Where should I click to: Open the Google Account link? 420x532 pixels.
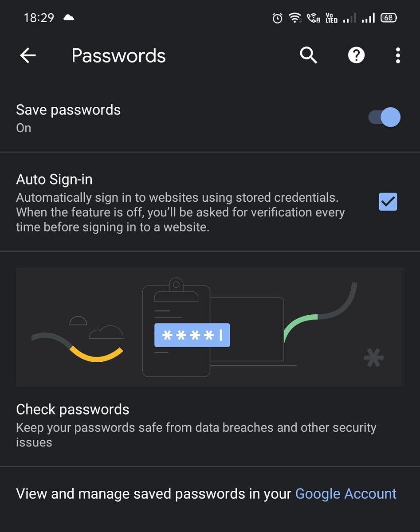coord(346,494)
